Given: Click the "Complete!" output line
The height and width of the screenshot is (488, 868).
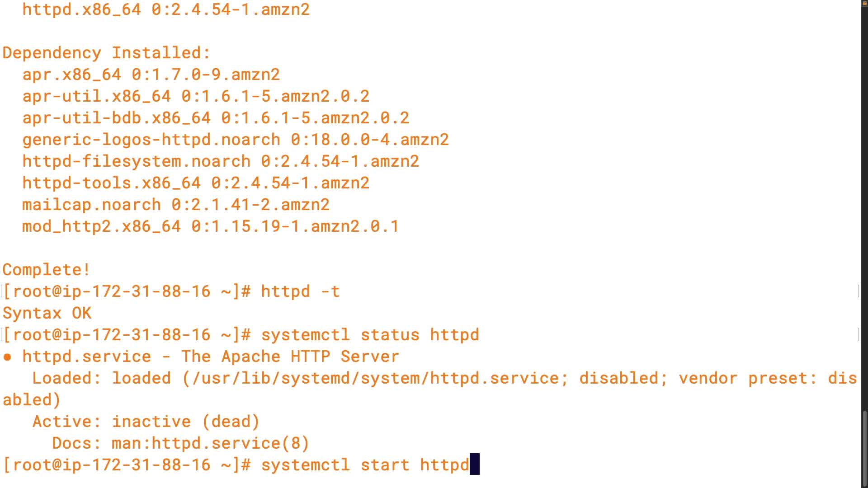Looking at the screenshot, I should (46, 270).
